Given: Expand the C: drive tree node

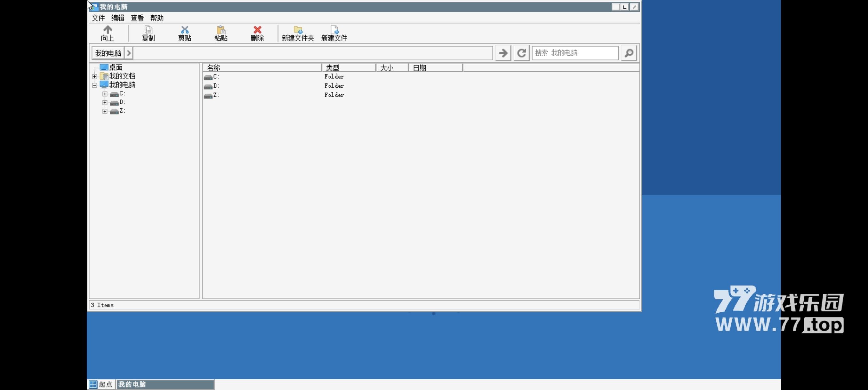Looking at the screenshot, I should click(x=105, y=94).
